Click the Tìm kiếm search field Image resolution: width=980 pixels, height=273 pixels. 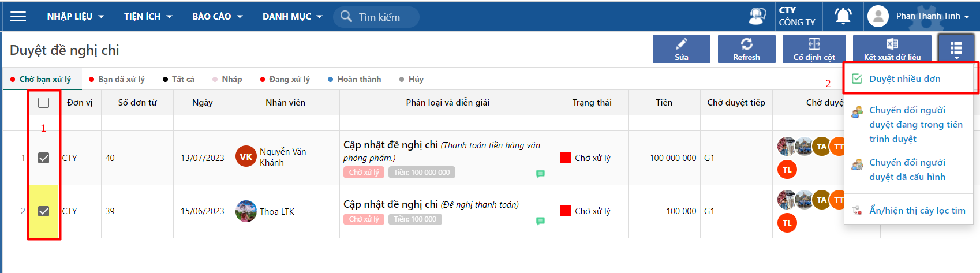384,17
